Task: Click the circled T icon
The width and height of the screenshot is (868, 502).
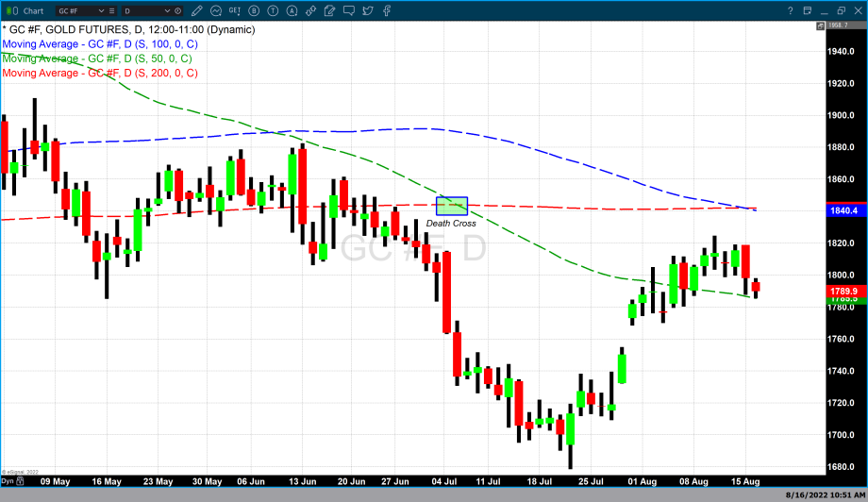Action: (273, 10)
